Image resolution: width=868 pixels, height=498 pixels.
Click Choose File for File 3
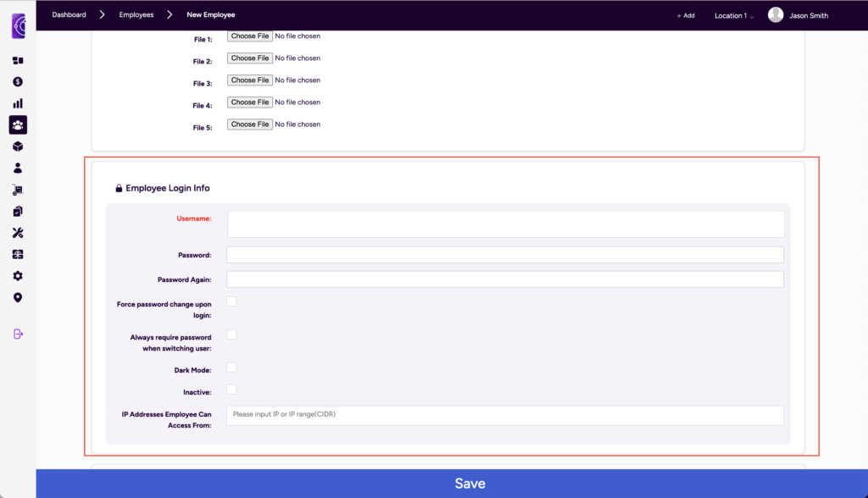[x=250, y=80]
